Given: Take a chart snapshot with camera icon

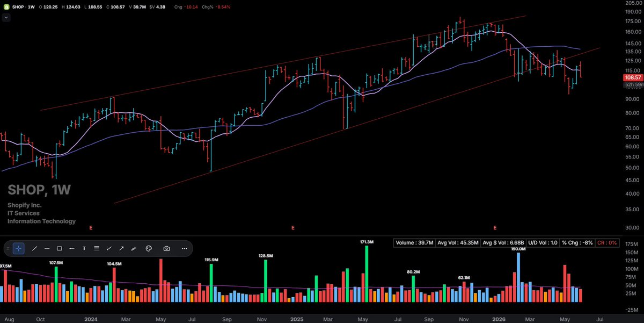Looking at the screenshot, I should point(167,248).
